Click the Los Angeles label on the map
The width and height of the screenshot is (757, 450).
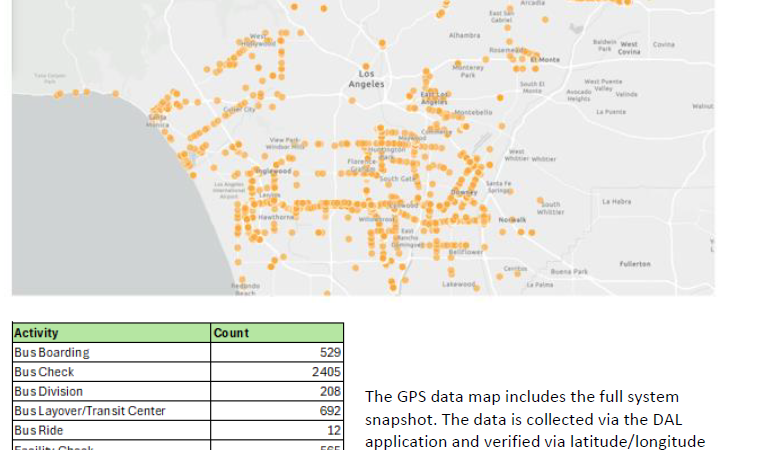pyautogui.click(x=365, y=79)
